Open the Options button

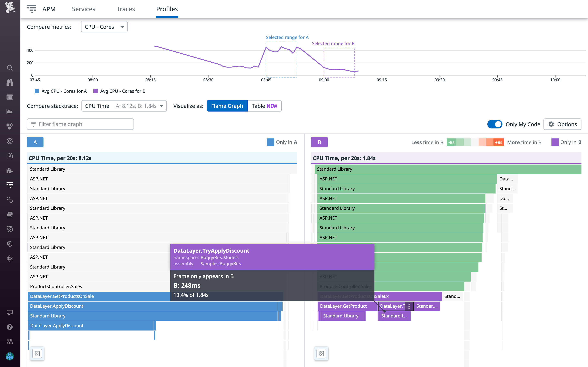coord(562,124)
